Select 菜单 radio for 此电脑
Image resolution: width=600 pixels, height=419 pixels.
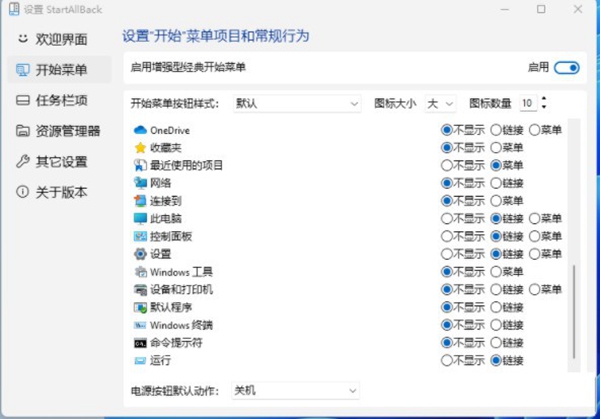[x=534, y=219]
